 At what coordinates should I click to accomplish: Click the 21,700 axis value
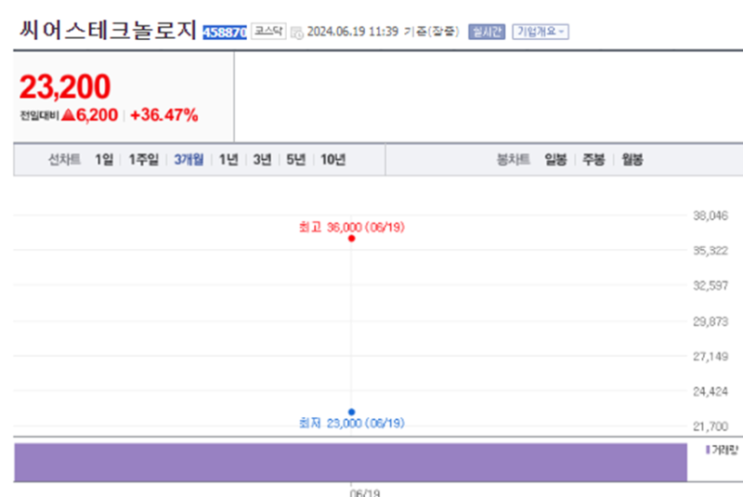(710, 426)
